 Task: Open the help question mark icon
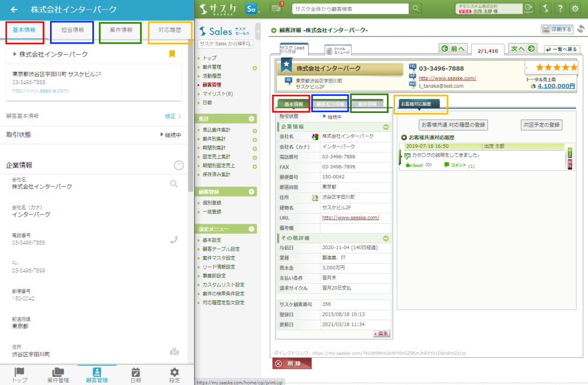pyautogui.click(x=560, y=8)
